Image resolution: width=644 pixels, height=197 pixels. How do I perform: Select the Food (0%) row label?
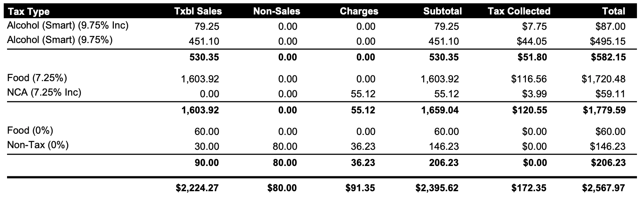pyautogui.click(x=30, y=130)
